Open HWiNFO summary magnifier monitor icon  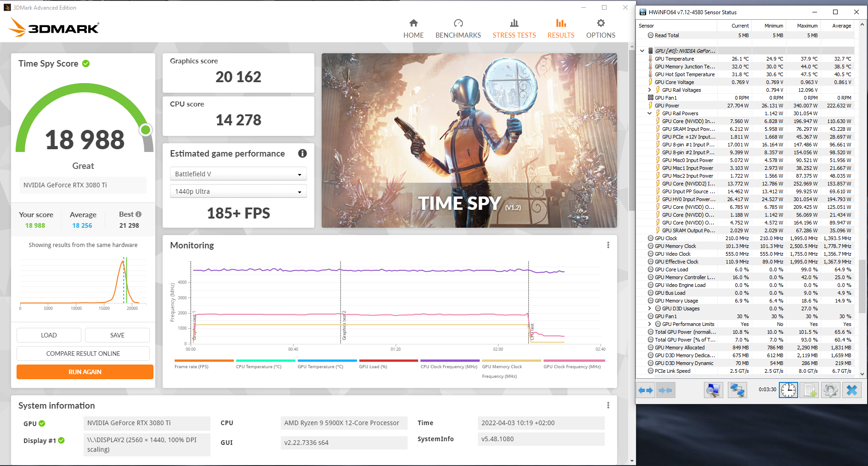click(x=713, y=390)
